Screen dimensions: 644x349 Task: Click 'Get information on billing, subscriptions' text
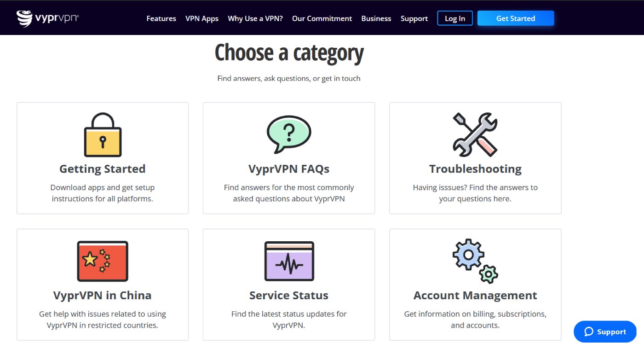[x=475, y=320]
